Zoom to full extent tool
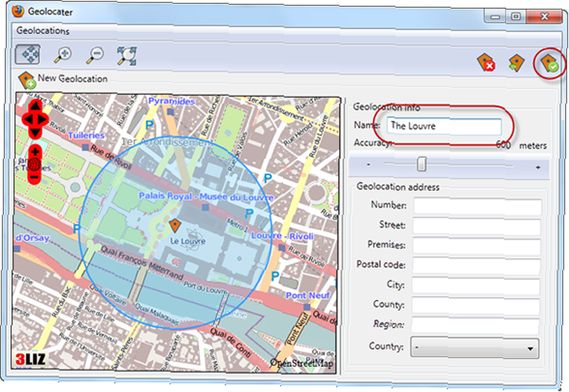Image resolution: width=569 pixels, height=392 pixels. [127, 56]
